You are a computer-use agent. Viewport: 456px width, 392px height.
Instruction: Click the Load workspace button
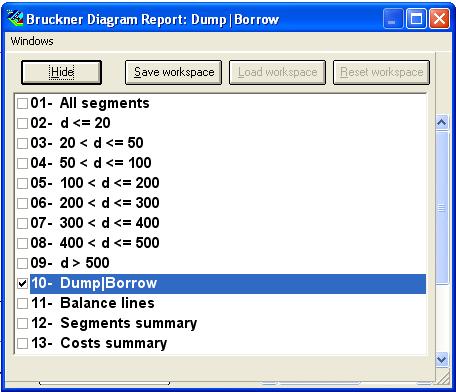click(277, 72)
